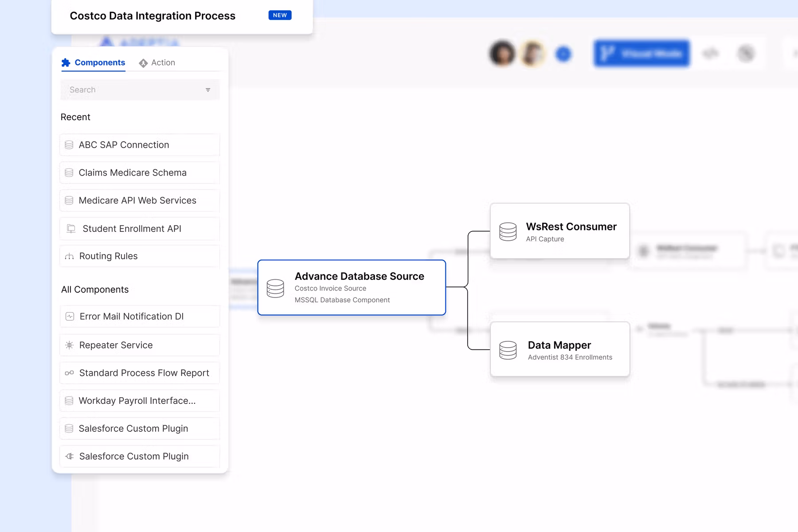798x532 pixels.
Task: Select Student Enrollment API component
Action: (140, 229)
